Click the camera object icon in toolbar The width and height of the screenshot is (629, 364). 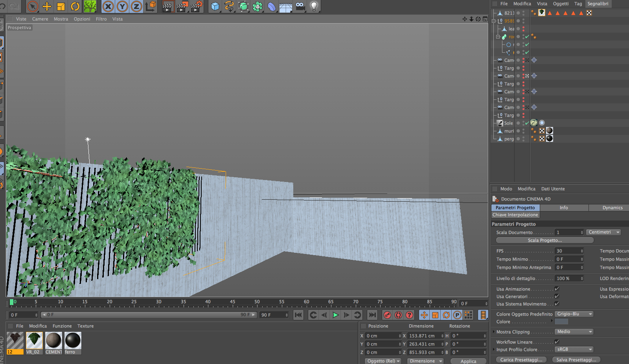[x=300, y=6]
